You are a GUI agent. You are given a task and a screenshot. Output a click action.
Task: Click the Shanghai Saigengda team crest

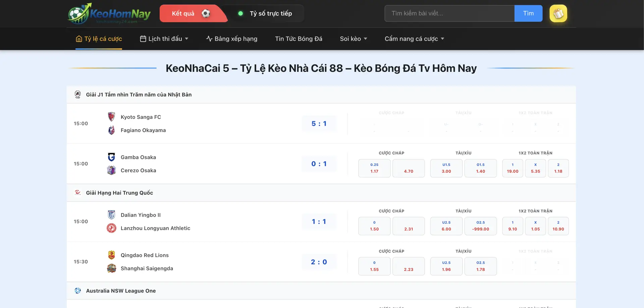click(111, 268)
